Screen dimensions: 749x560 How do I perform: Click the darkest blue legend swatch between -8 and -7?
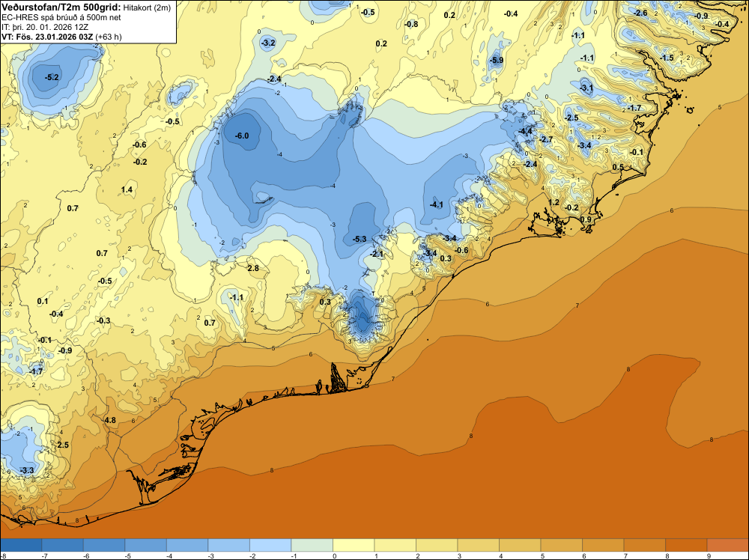21,545
